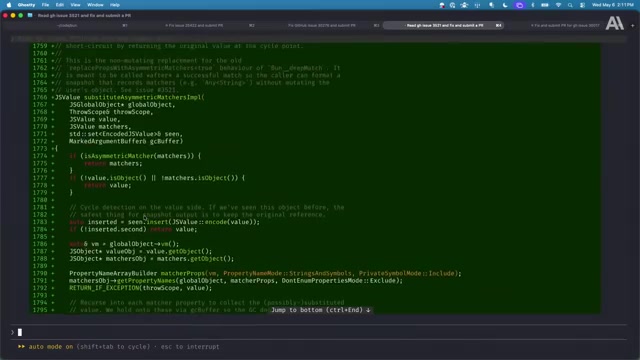Viewport: 640px width, 360px height.
Task: Click 'Jump to bottom (ctrl+End)' button
Action: [321, 310]
